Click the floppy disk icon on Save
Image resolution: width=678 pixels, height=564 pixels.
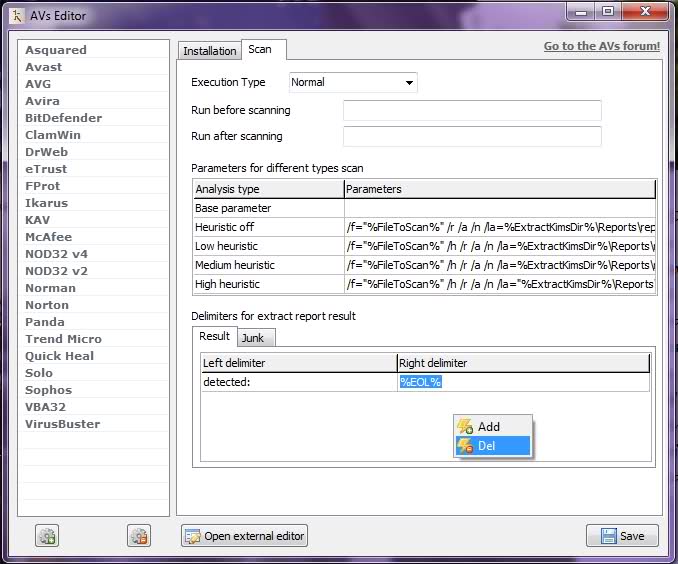[609, 536]
